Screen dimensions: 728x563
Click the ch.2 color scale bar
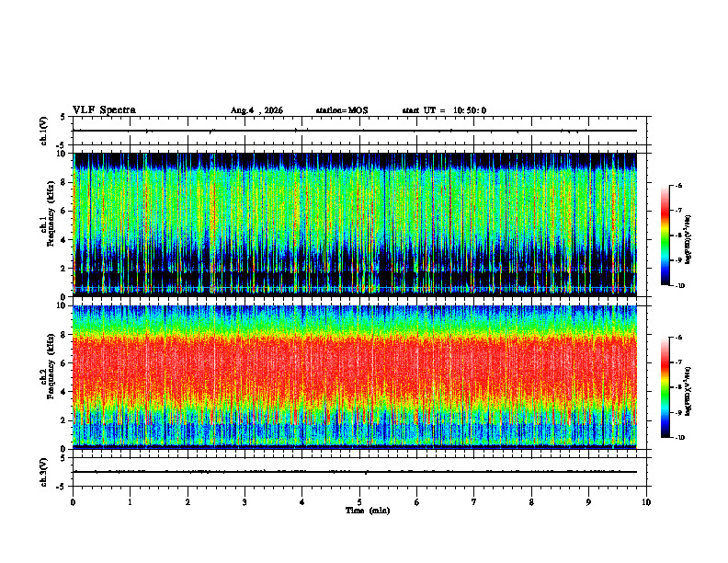coord(665,387)
